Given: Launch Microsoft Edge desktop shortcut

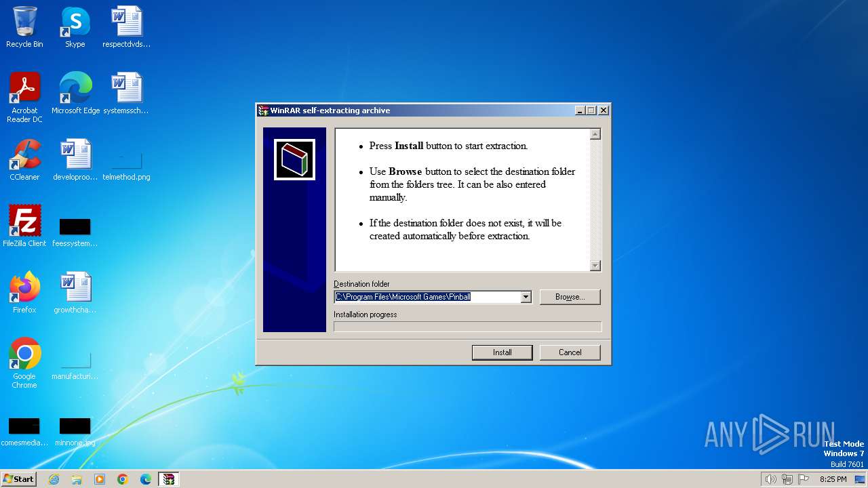Looking at the screenshot, I should [x=75, y=94].
